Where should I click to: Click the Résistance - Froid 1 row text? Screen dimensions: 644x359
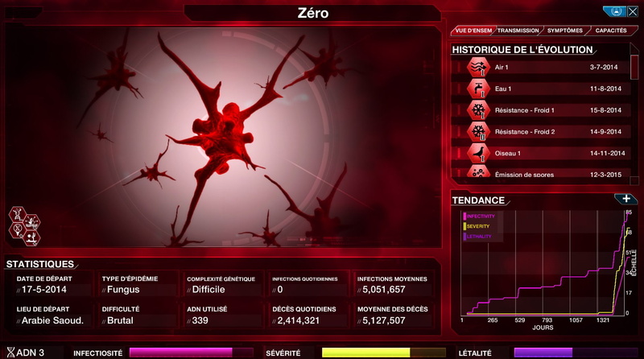(x=525, y=110)
